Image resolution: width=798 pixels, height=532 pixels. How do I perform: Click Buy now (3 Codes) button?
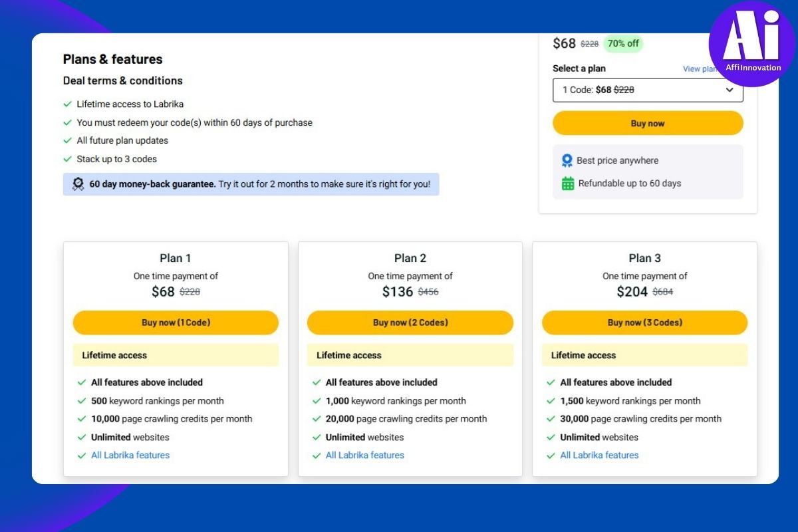coord(644,323)
